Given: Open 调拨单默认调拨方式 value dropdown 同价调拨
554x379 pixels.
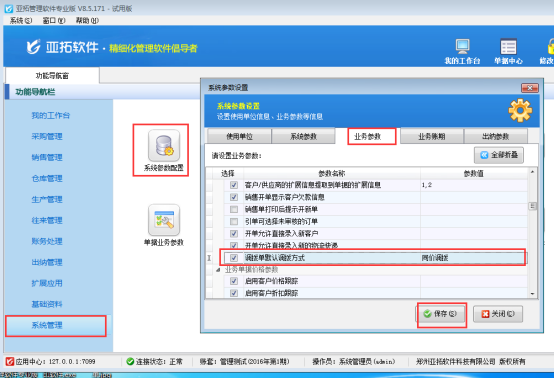Looking at the screenshot, I should 473,258.
